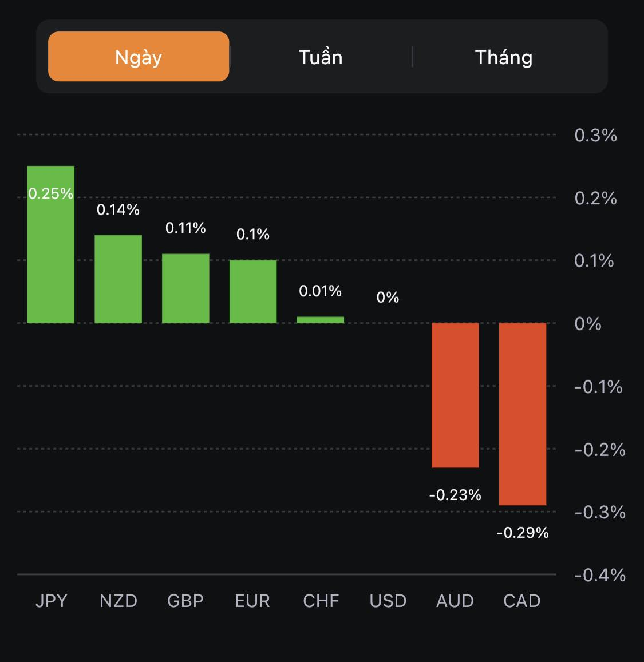Screen dimensions: 644x662
Task: Click the green NZD bar
Action: (118, 279)
